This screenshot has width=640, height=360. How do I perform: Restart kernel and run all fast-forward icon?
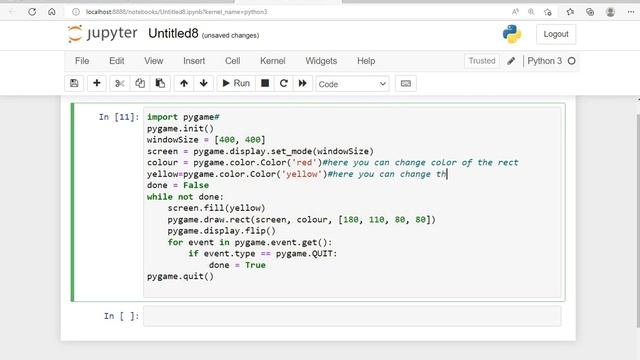[302, 83]
